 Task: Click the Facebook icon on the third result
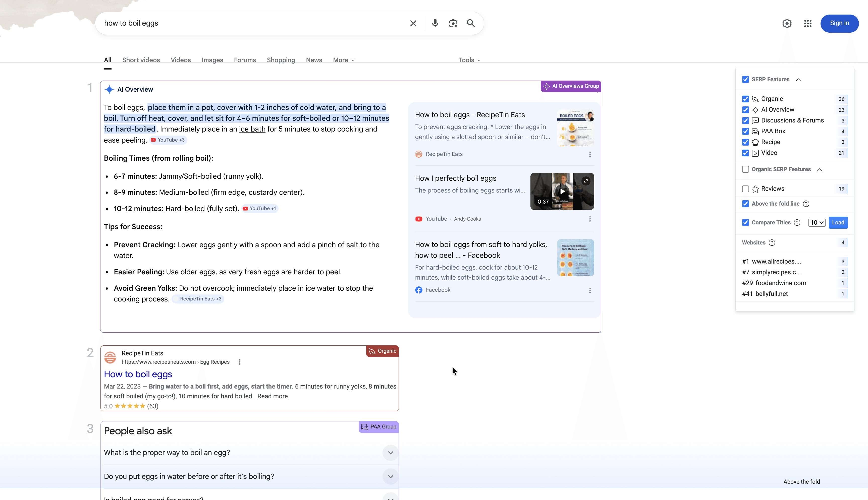click(418, 290)
